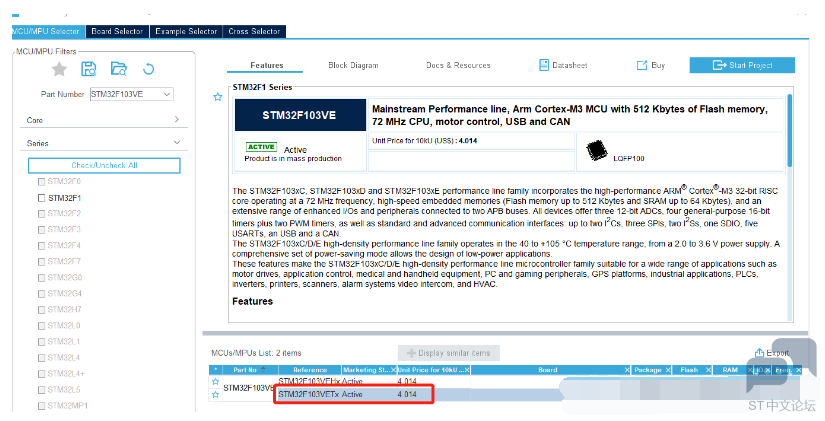Export the MCU list

pos(772,353)
